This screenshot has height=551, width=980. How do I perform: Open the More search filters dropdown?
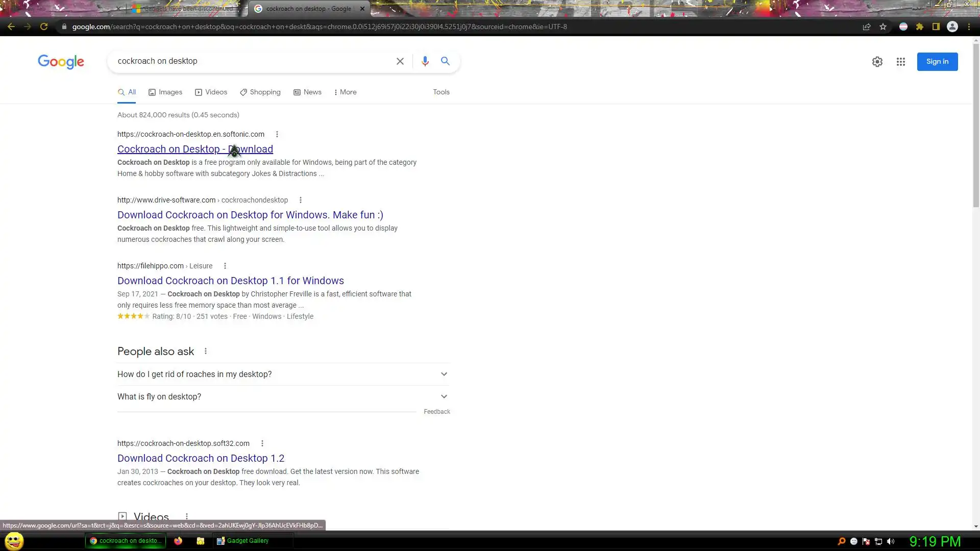(345, 92)
